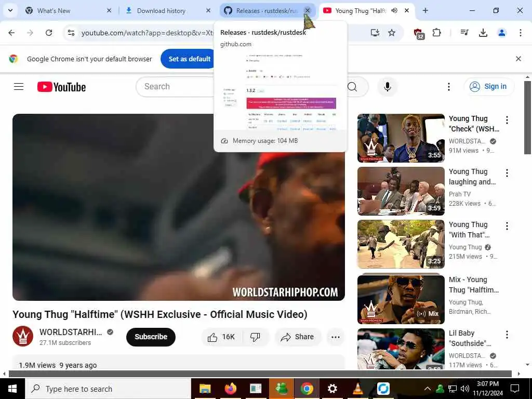Like the video with 16K likes
This screenshot has height=399, width=532.
221,337
